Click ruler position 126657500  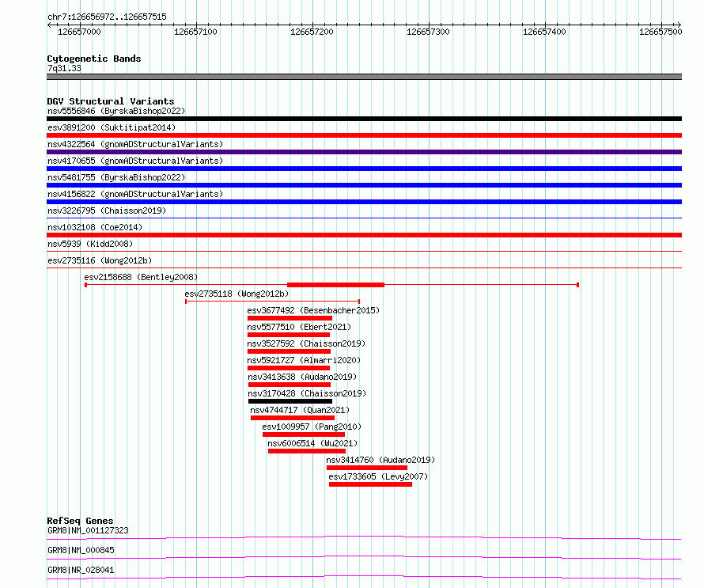(x=661, y=32)
